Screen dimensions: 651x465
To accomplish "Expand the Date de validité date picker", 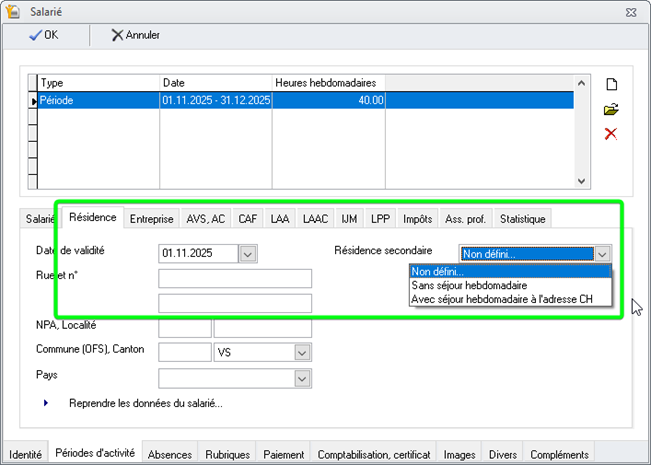I will (x=249, y=254).
